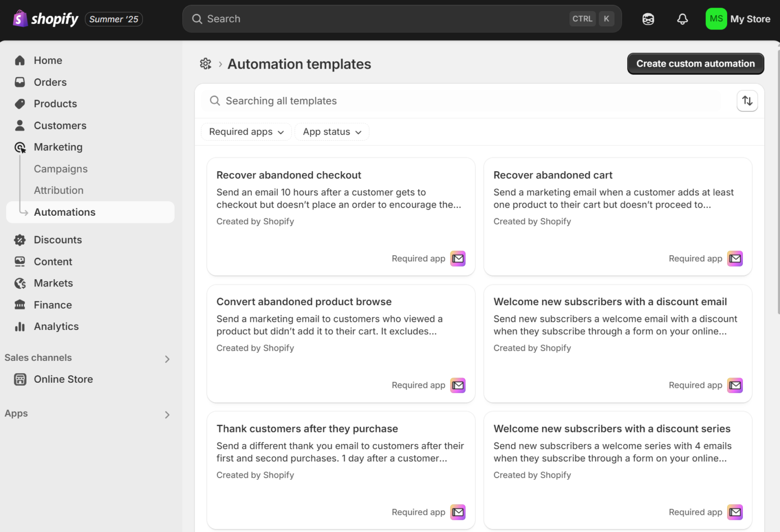Screen dimensions: 780x532
Task: Open the notifications bell
Action: click(x=682, y=19)
